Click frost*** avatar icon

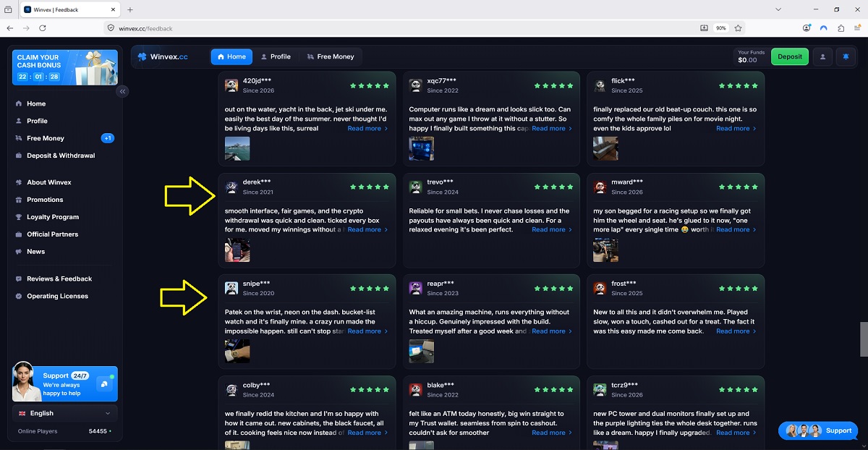600,288
